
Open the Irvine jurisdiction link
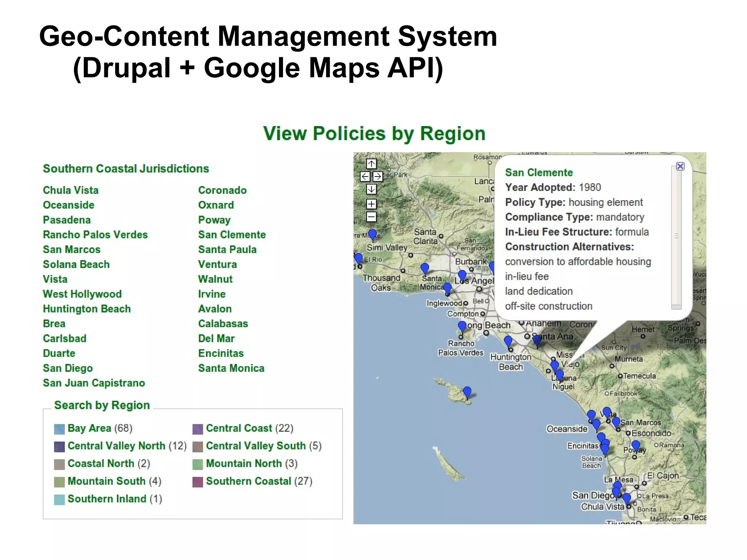(x=212, y=294)
